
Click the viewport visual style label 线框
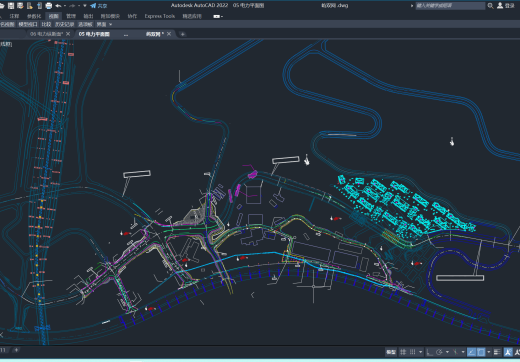pyautogui.click(x=6, y=44)
